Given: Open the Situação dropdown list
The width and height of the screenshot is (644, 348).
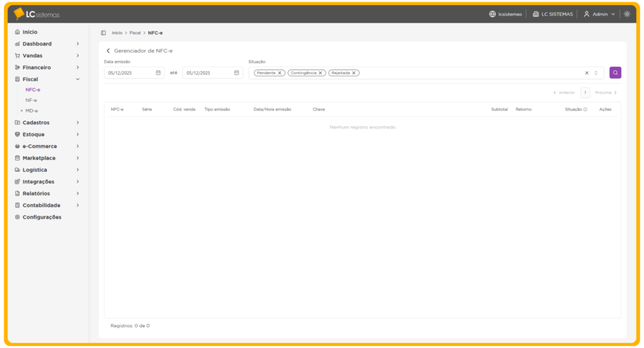Looking at the screenshot, I should pos(596,73).
